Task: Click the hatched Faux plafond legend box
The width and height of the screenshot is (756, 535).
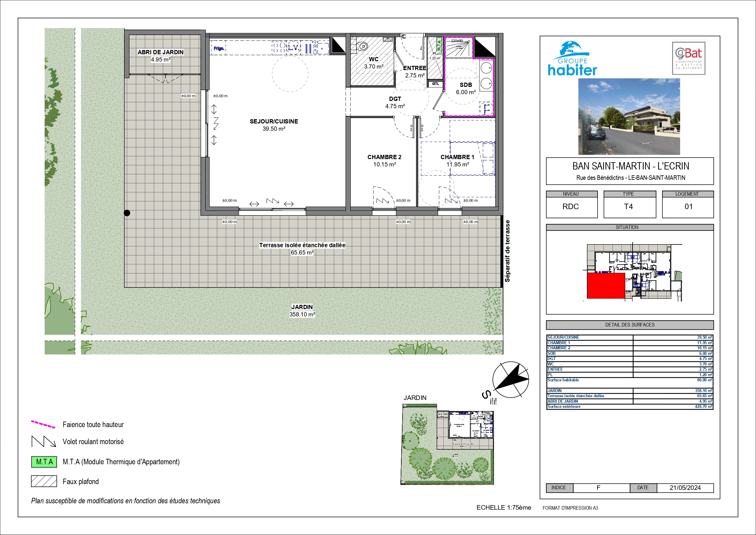Action: click(44, 481)
